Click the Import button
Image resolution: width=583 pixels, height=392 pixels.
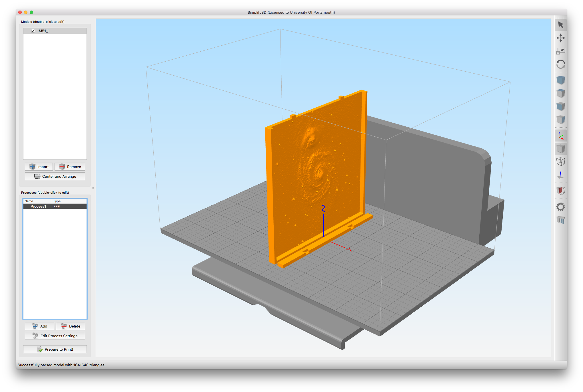coord(39,166)
